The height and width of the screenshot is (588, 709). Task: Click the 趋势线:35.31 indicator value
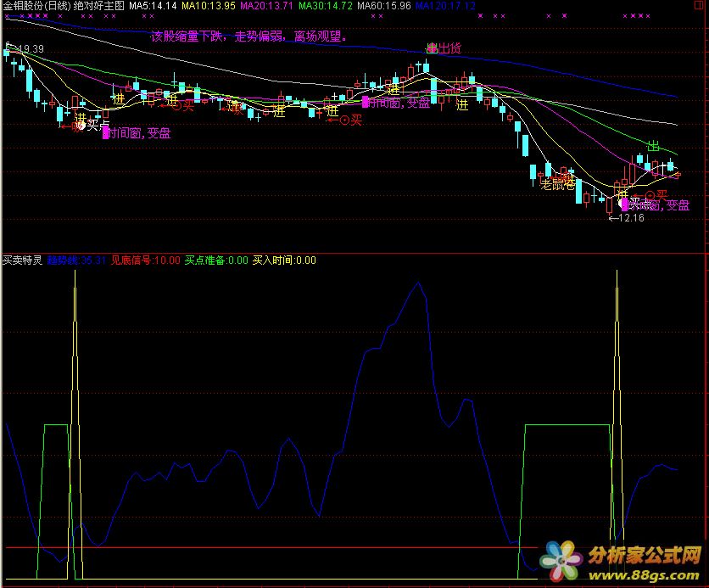pos(76,260)
